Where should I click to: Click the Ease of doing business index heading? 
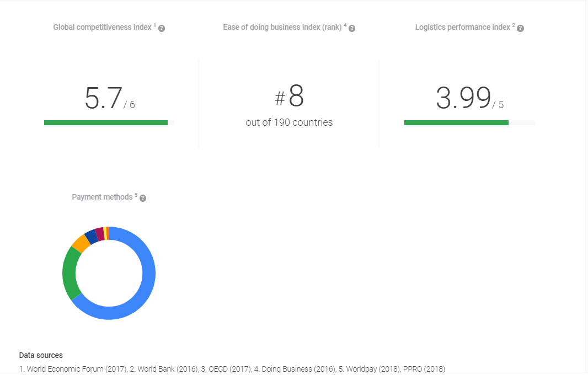(x=282, y=27)
